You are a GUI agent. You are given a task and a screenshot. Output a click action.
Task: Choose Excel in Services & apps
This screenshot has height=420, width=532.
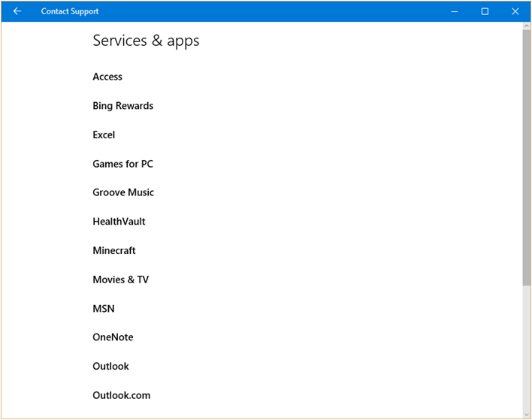click(104, 134)
